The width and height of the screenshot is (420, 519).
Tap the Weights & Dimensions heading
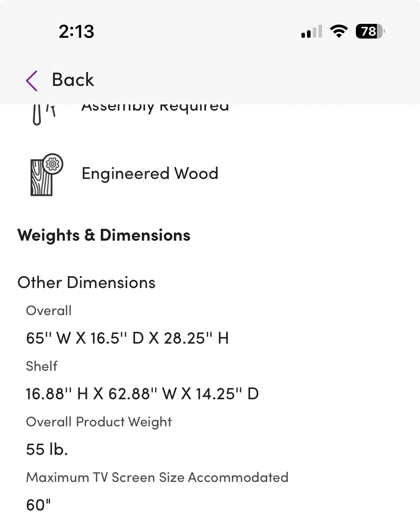[104, 235]
